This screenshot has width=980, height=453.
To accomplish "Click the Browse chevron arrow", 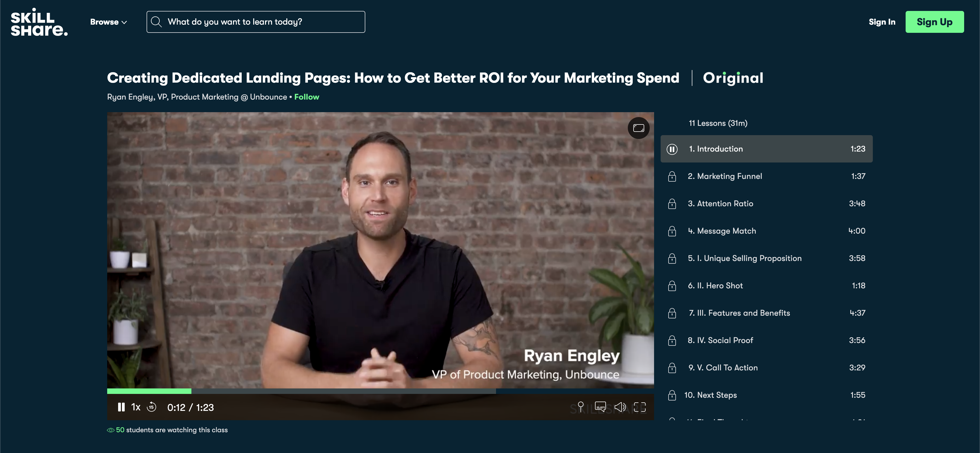I will (124, 22).
